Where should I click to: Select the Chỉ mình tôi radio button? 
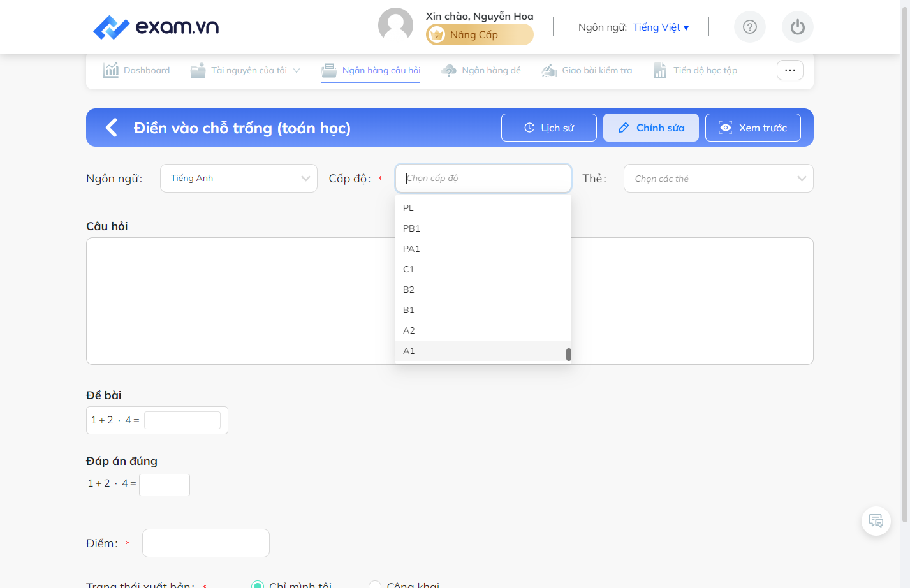tap(258, 585)
